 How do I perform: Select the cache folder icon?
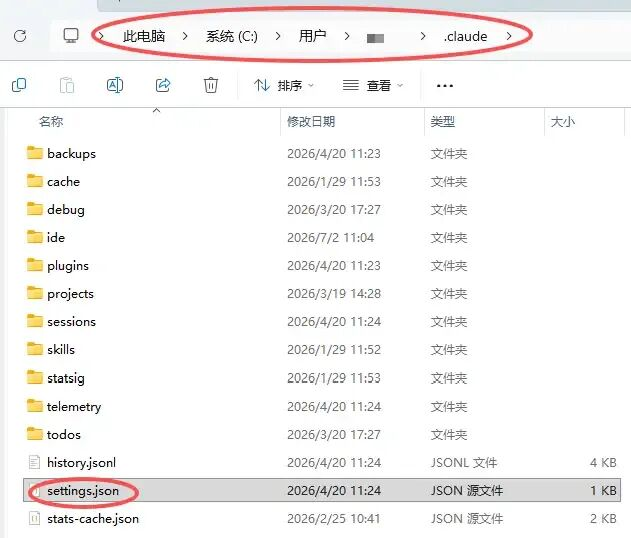pos(35,181)
